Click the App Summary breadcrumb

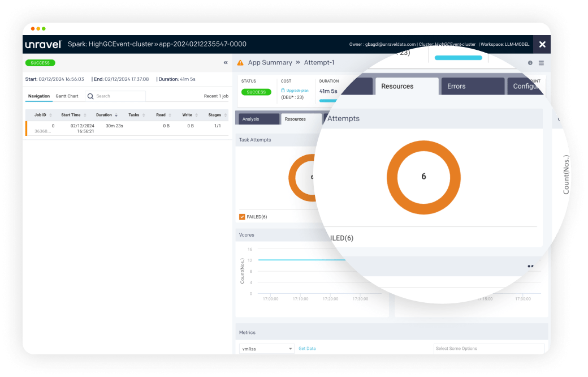(x=270, y=62)
